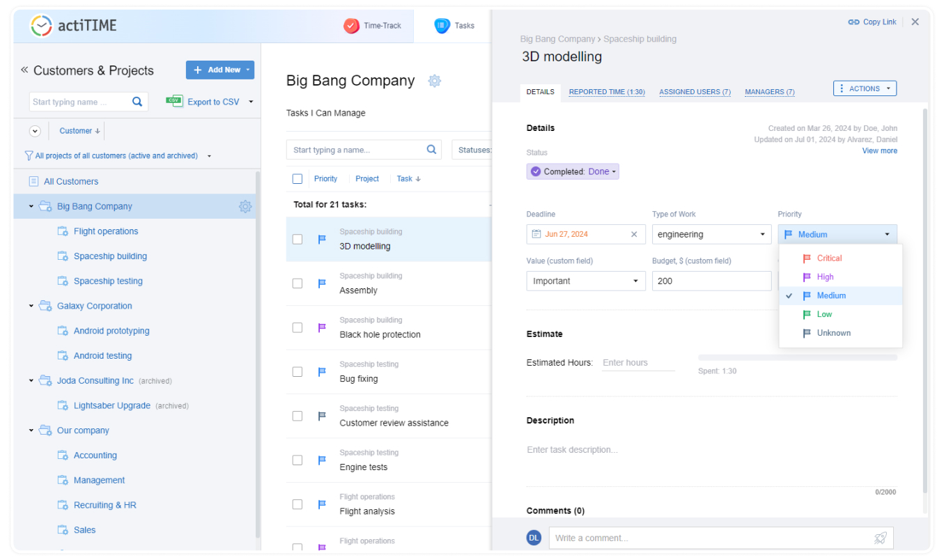Collapse the Galaxy Corporation tree node
Viewport: 944px width, 560px height.
pos(31,306)
